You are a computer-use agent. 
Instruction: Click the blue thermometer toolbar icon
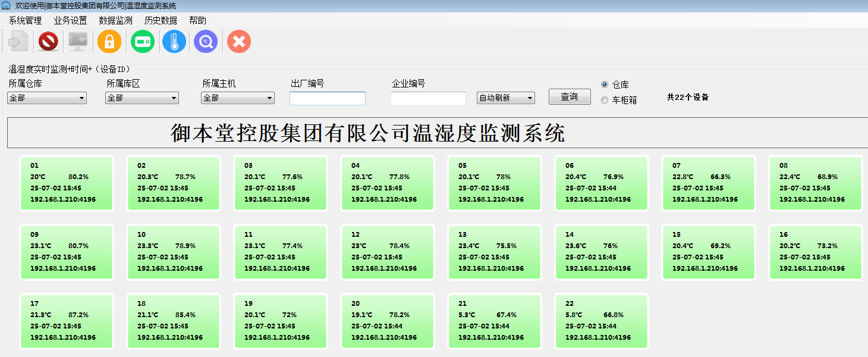(174, 42)
